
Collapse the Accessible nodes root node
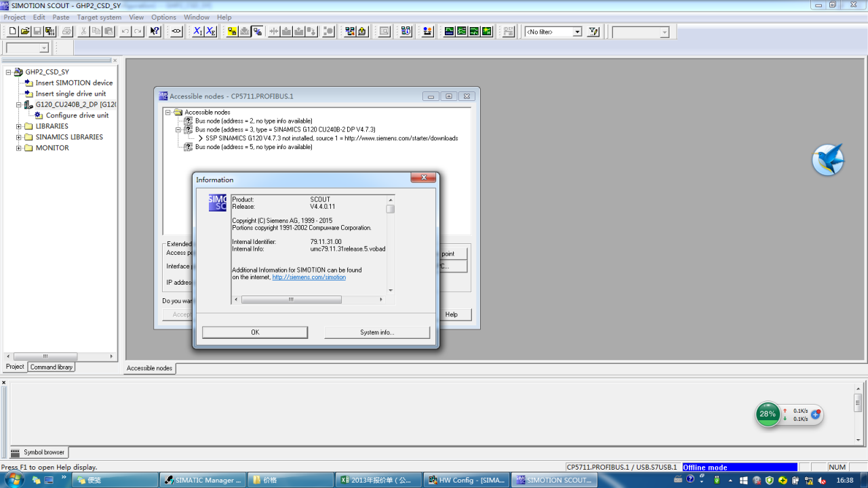(x=168, y=113)
